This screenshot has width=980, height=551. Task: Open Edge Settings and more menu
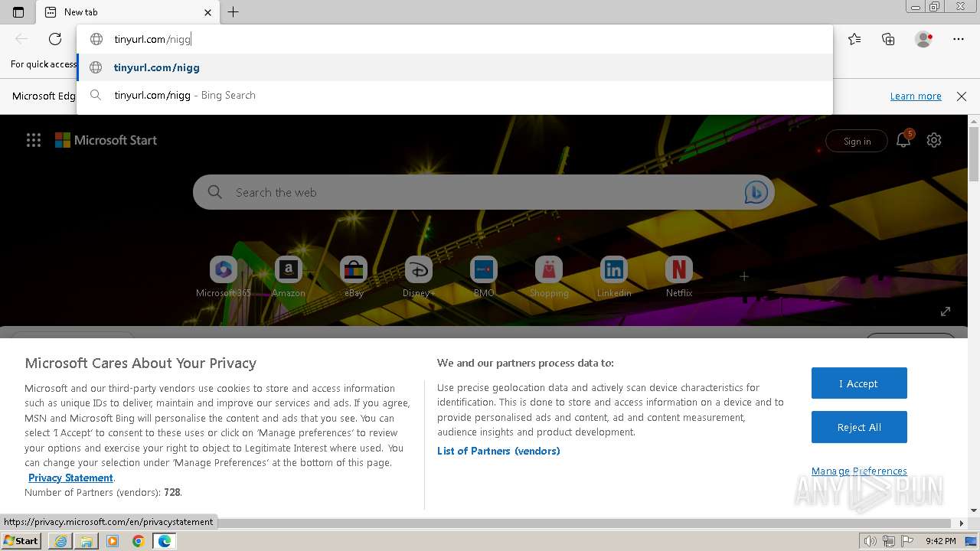pyautogui.click(x=959, y=39)
